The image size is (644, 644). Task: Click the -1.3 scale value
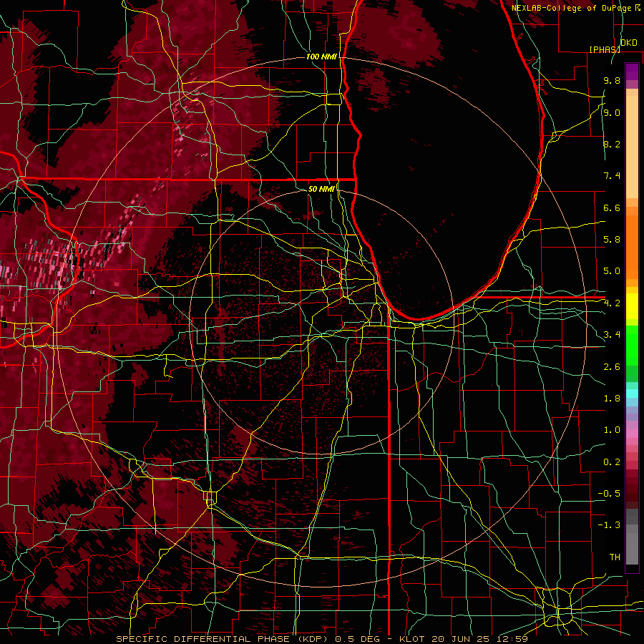609,525
